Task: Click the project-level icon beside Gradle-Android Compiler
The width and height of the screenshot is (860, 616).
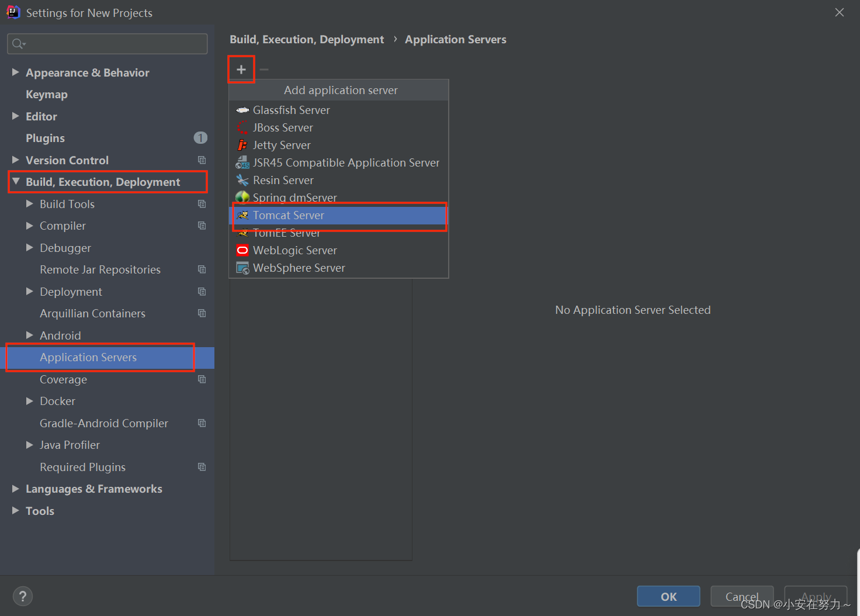Action: (x=202, y=423)
